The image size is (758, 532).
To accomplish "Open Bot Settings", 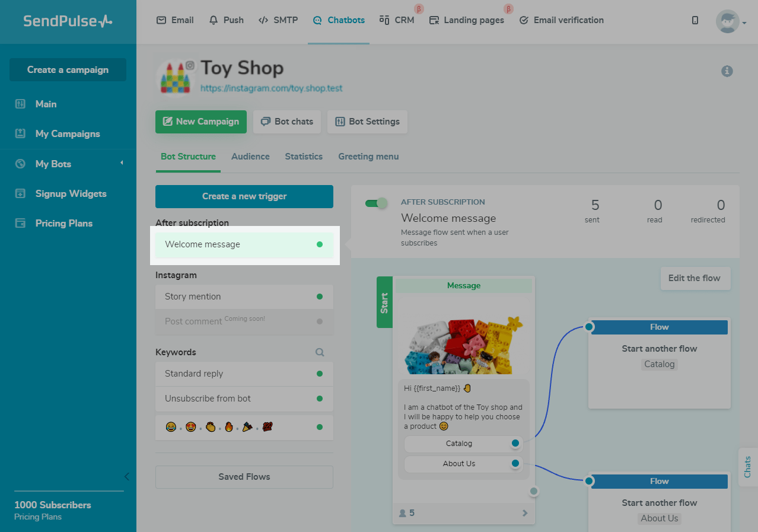I will (368, 122).
